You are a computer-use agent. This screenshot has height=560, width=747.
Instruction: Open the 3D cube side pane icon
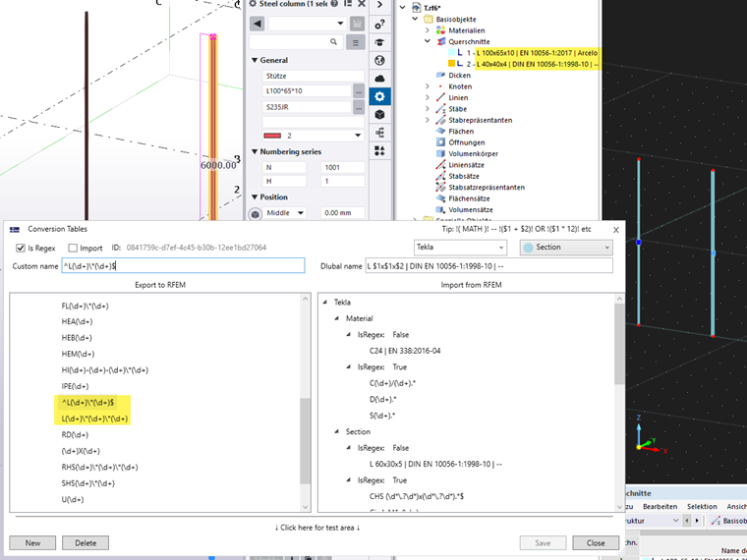click(x=379, y=115)
